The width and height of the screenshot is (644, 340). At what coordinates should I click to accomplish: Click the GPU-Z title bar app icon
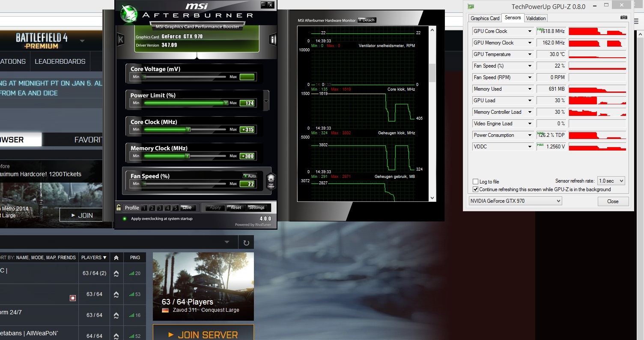(x=471, y=6)
